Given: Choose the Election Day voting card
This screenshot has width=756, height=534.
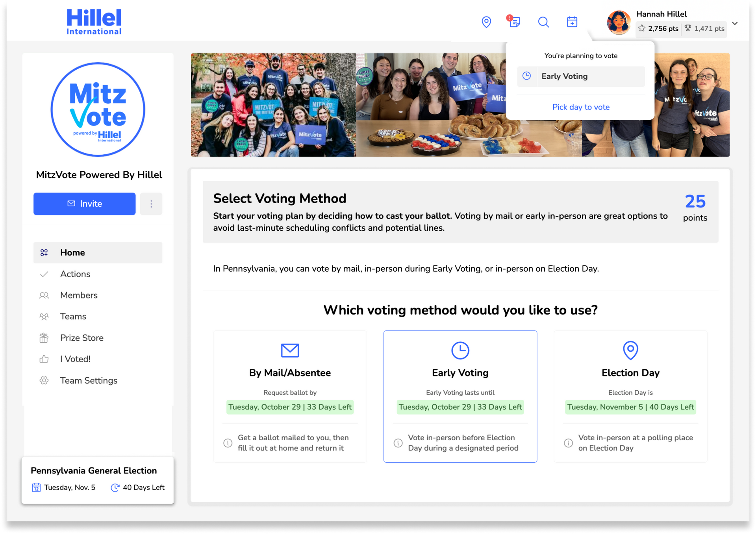Looking at the screenshot, I should pos(630,396).
